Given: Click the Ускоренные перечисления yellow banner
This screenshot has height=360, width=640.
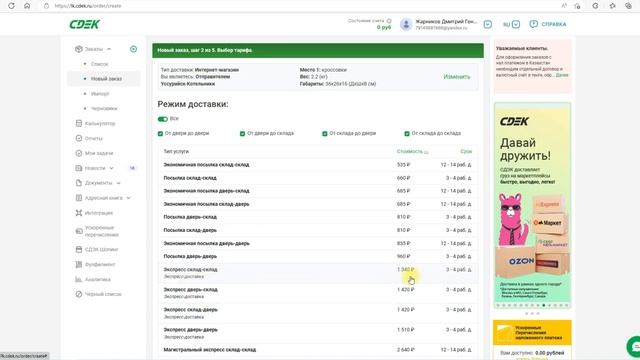Looking at the screenshot, I should coord(532,333).
